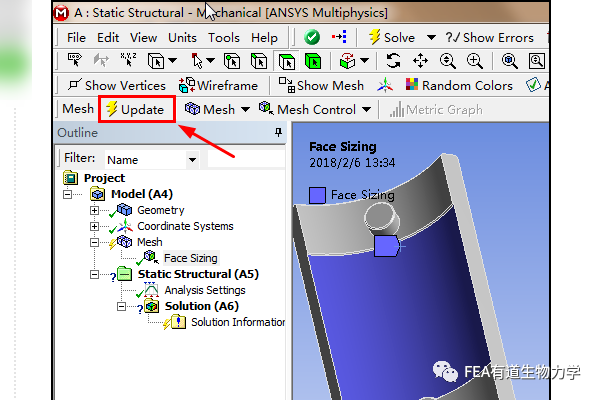600x400 pixels.
Task: Collapse the Model (A4) tree node
Action: (x=67, y=194)
